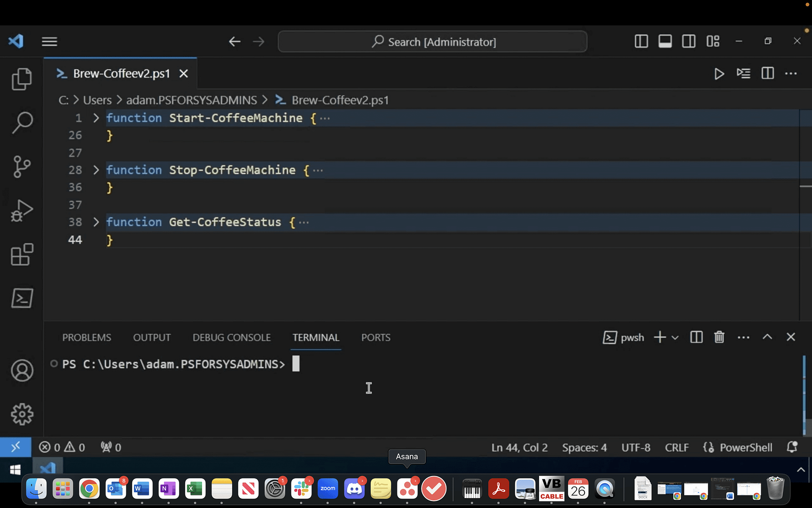Open the adam.PSFORSYSADMINS breadcrumb dropdown

pos(192,100)
